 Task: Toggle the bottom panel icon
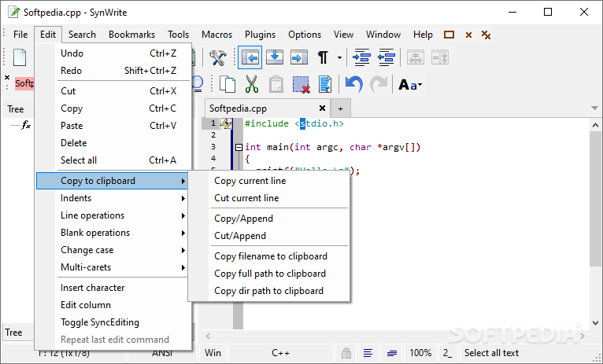(x=275, y=57)
